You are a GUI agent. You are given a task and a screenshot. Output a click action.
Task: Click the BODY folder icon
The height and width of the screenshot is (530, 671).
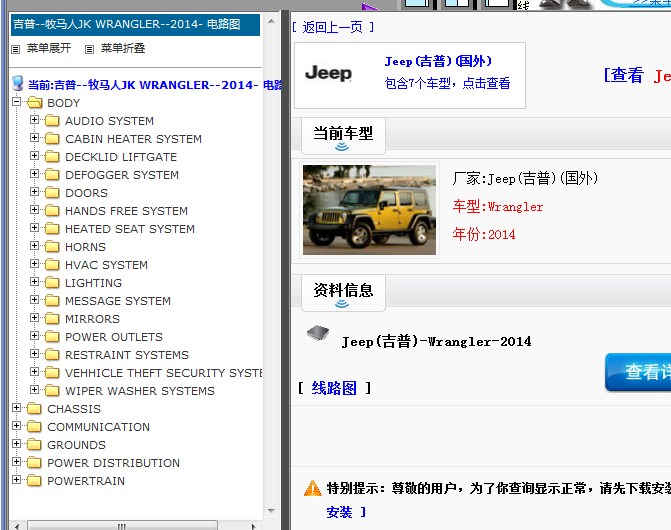tap(34, 103)
